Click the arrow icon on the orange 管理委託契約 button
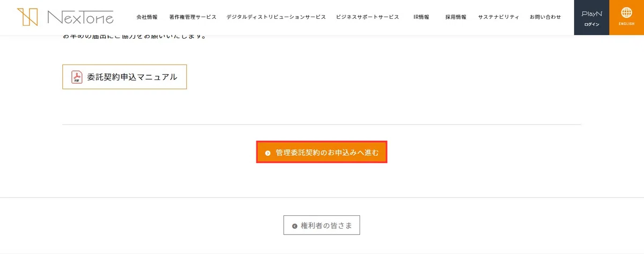This screenshot has width=644, height=254. point(268,153)
